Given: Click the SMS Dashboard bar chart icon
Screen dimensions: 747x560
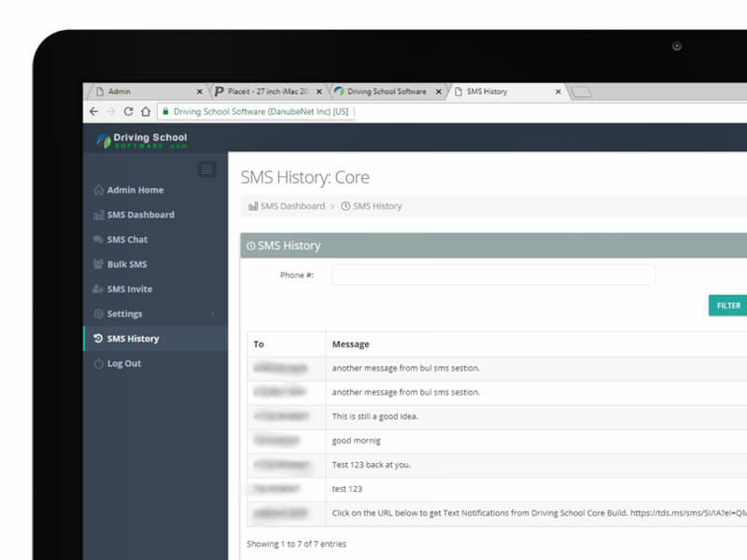Looking at the screenshot, I should (x=99, y=216).
